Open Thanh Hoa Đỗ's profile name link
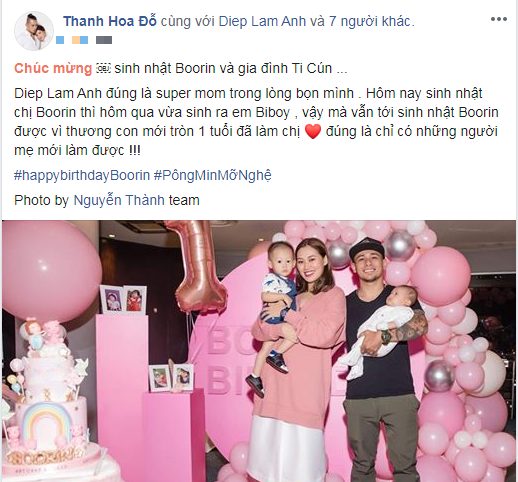 110,21
